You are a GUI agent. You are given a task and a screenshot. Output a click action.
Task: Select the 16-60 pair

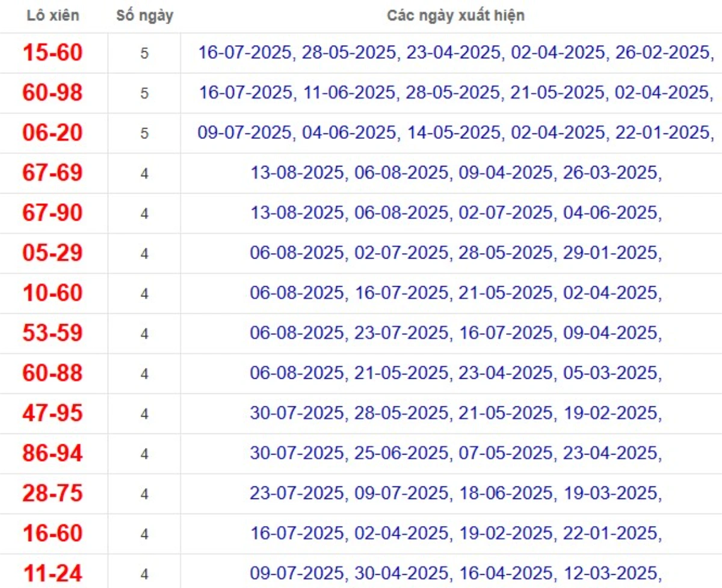(53, 533)
